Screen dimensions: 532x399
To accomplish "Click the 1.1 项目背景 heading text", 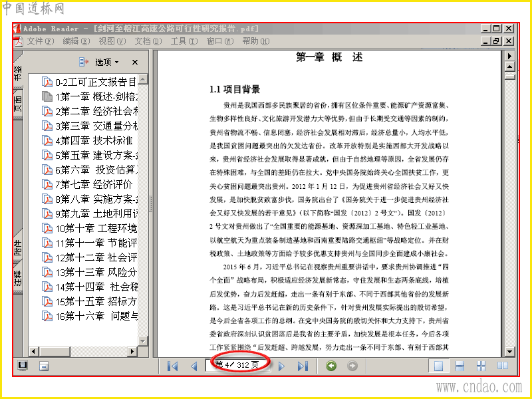I will [x=235, y=90].
